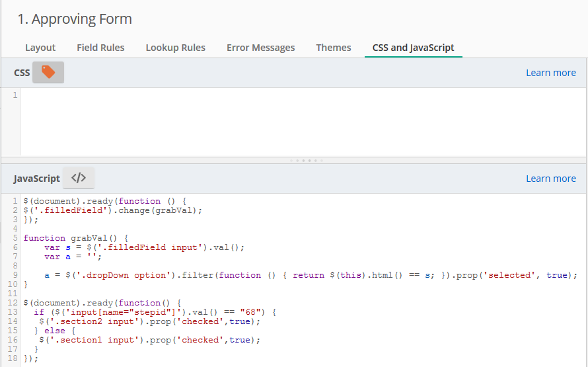This screenshot has width=588, height=367.
Task: Open the Field Rules tab
Action: (100, 48)
